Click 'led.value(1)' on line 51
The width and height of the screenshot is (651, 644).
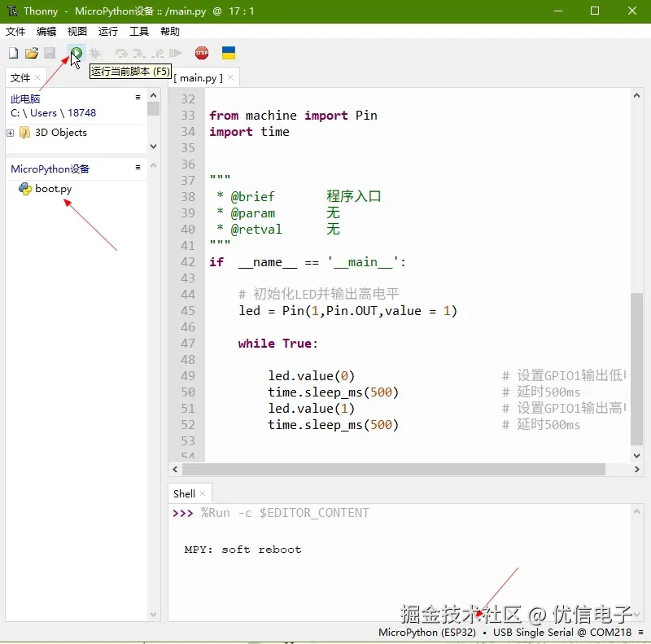311,409
